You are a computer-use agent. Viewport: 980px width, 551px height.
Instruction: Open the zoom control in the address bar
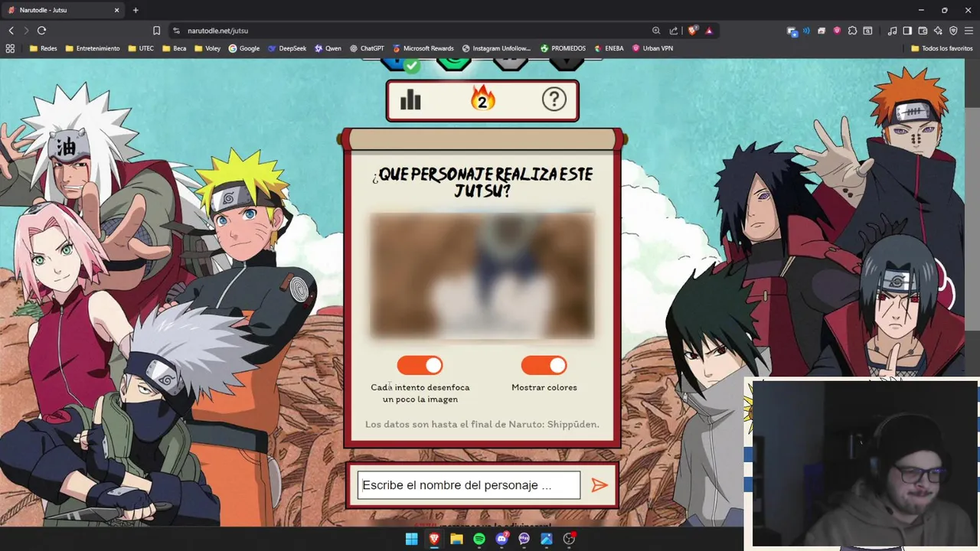[x=656, y=31]
